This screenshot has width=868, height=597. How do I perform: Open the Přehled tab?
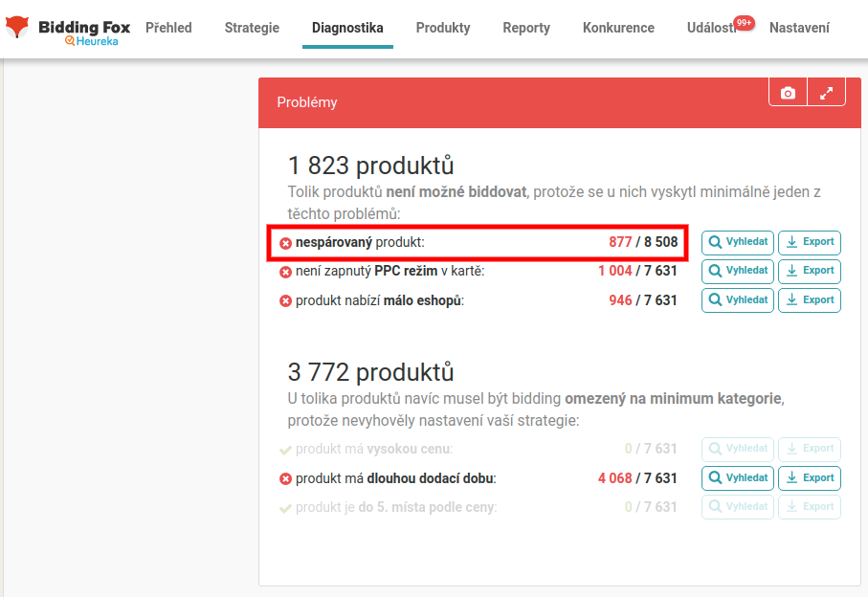(168, 28)
